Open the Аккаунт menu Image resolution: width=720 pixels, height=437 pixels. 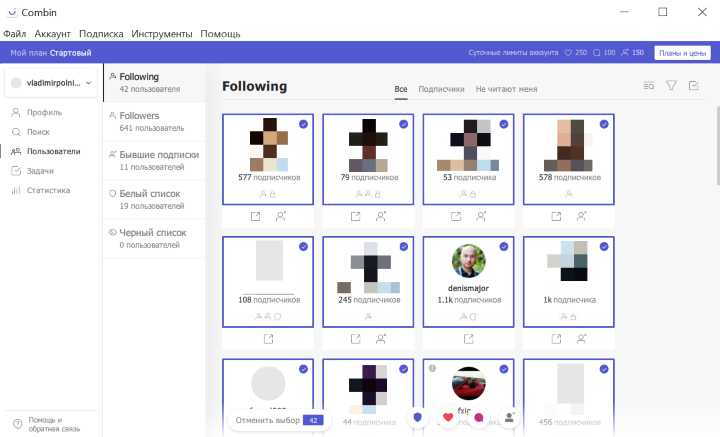pos(52,34)
